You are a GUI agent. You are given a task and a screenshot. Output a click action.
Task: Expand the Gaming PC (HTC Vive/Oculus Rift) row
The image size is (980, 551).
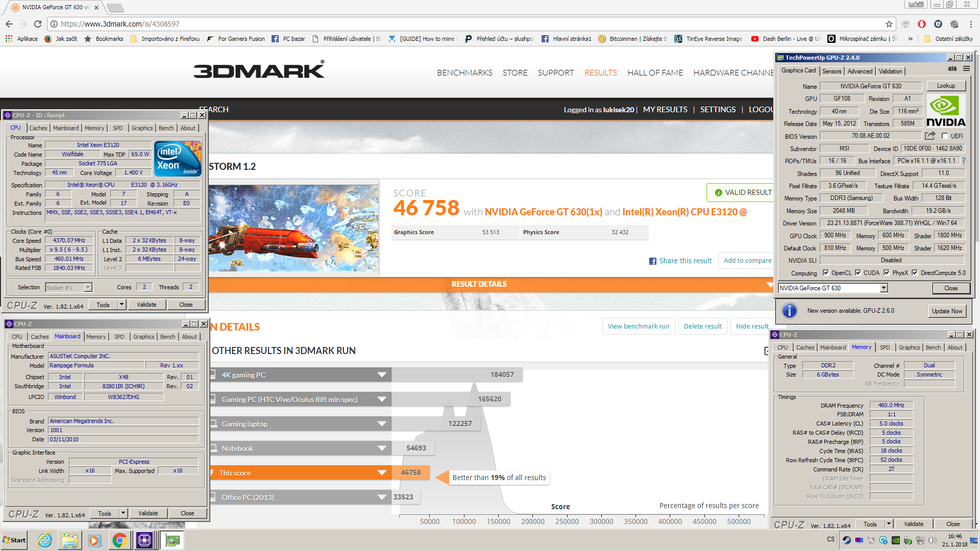[x=382, y=399]
